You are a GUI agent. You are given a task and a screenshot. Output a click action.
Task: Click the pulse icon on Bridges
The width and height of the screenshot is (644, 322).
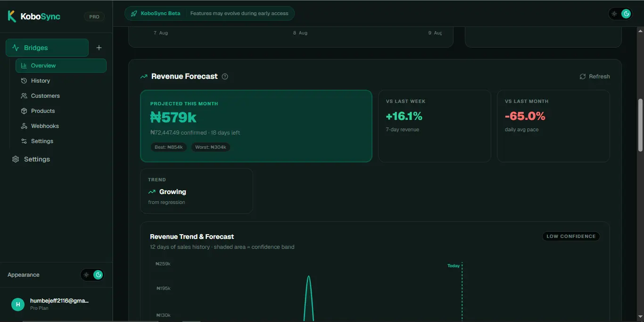click(16, 48)
